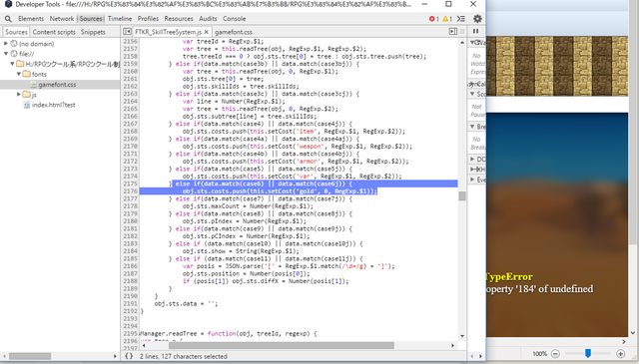Viewport: 639px width, 364px height.
Task: Click the navigator panel scroll right arrow
Action: (115, 356)
